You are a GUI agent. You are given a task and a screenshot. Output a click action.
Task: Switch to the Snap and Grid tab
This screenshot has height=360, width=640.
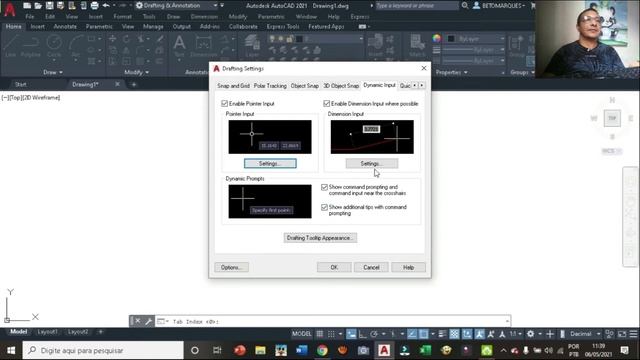coord(233,86)
